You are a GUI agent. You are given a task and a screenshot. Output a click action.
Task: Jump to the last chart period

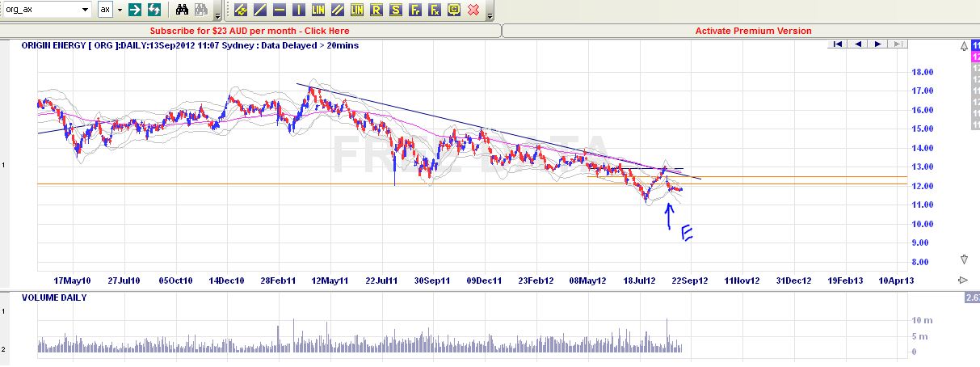[x=896, y=44]
